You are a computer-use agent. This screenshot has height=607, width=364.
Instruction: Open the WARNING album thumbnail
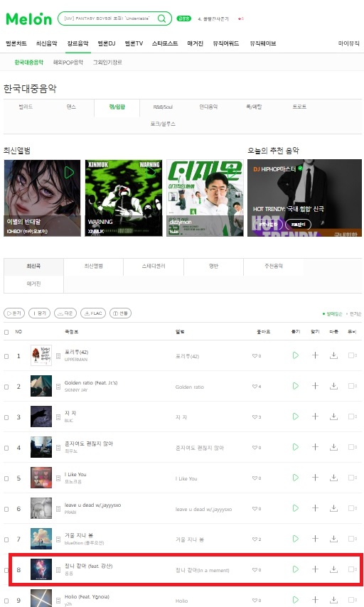[x=124, y=198]
